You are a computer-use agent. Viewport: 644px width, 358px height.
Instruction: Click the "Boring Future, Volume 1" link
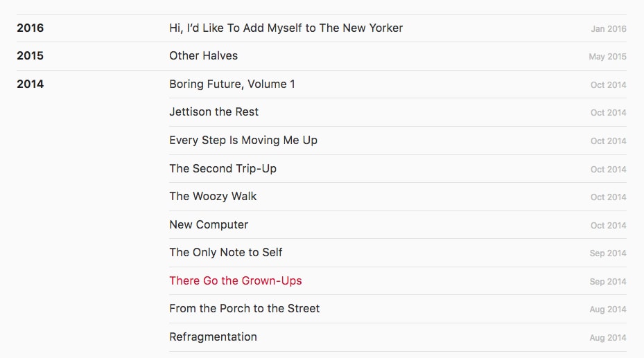(232, 84)
